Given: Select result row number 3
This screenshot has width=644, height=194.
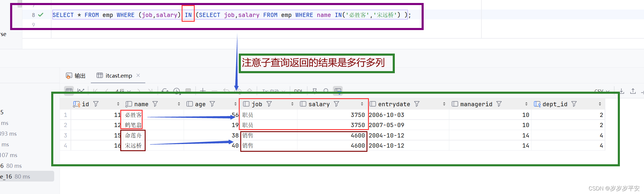Looking at the screenshot, I should (66, 135).
